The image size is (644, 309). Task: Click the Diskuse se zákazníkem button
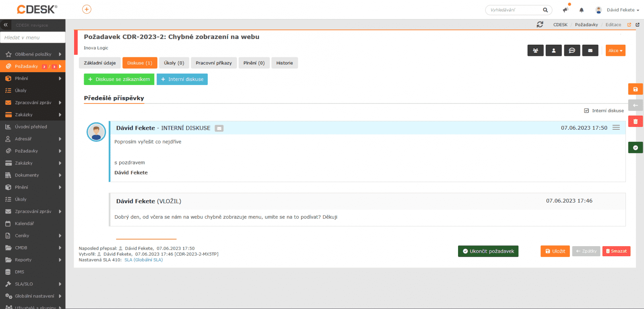119,79
